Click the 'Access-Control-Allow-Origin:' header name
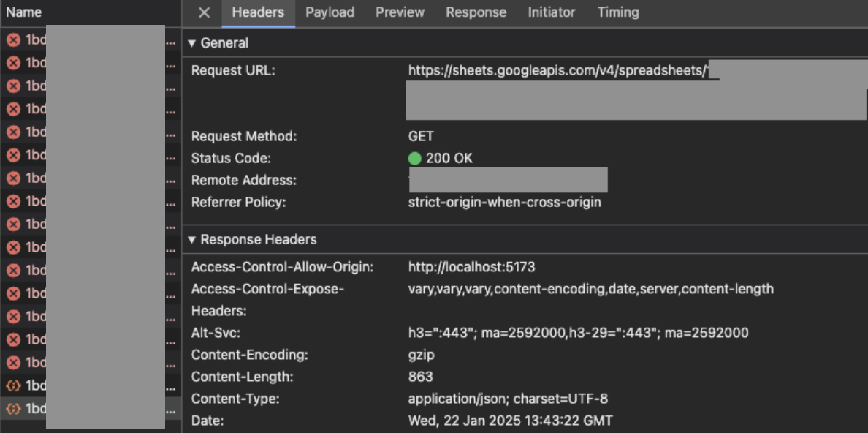868x433 pixels. (x=283, y=267)
